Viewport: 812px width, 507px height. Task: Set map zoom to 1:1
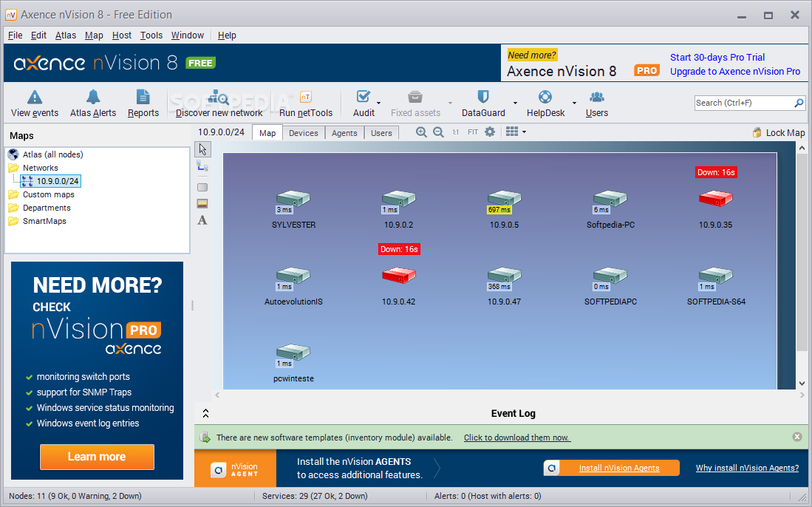click(x=455, y=132)
